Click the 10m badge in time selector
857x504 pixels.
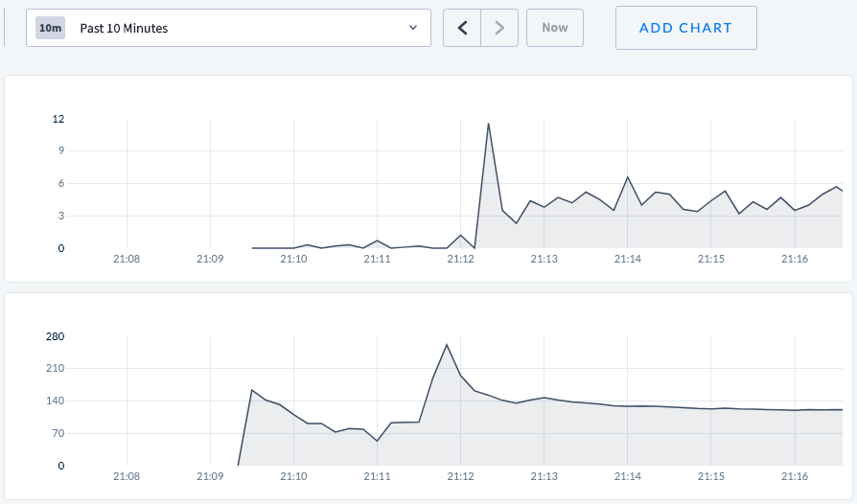click(x=50, y=28)
